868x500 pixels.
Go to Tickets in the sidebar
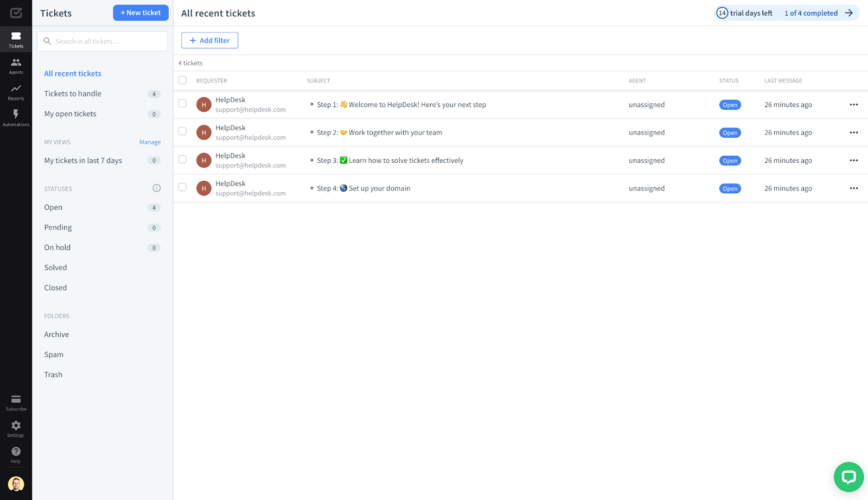click(x=16, y=40)
